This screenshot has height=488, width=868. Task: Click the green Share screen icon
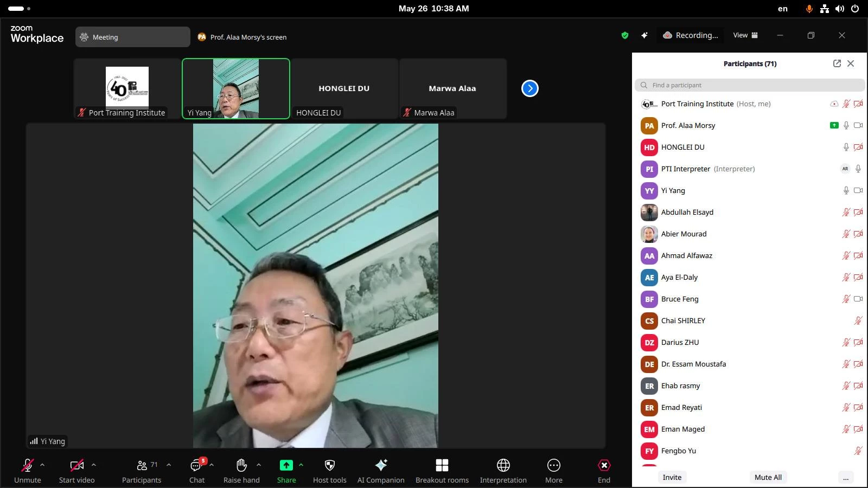click(286, 465)
